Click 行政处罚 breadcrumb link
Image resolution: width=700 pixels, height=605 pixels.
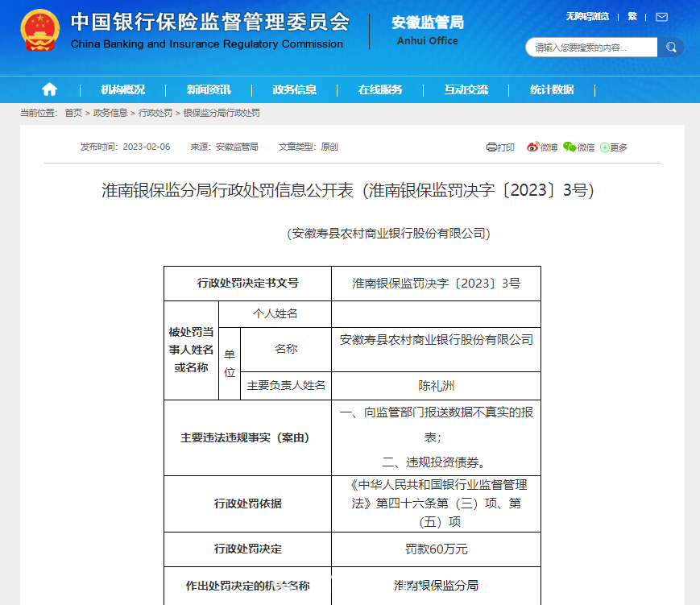point(155,114)
